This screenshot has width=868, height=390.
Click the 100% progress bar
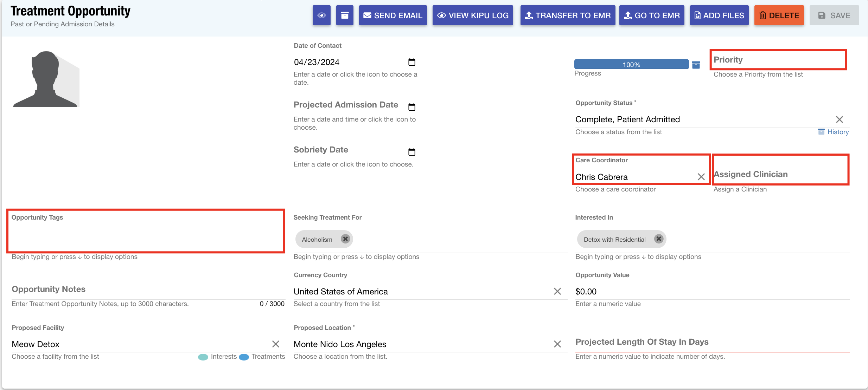[x=631, y=65]
